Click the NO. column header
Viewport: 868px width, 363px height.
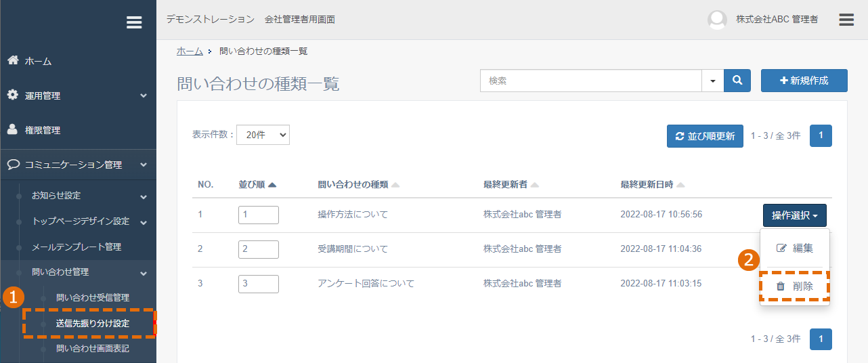coord(206,185)
